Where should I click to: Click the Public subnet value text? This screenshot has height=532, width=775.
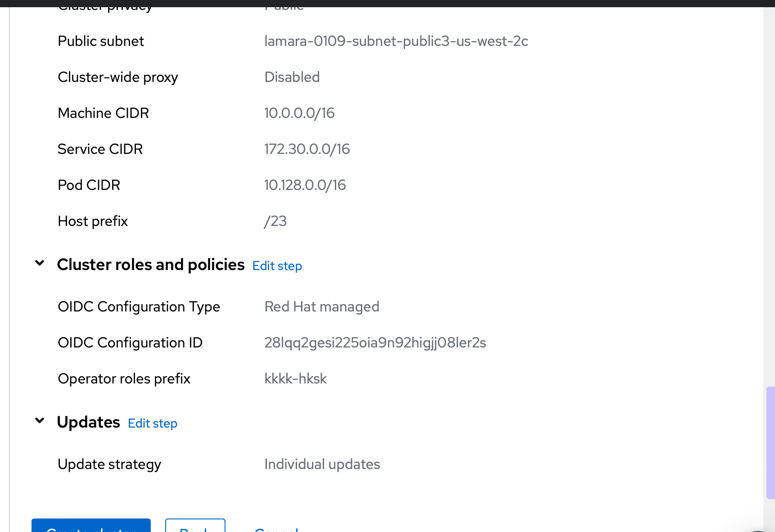[x=396, y=41]
